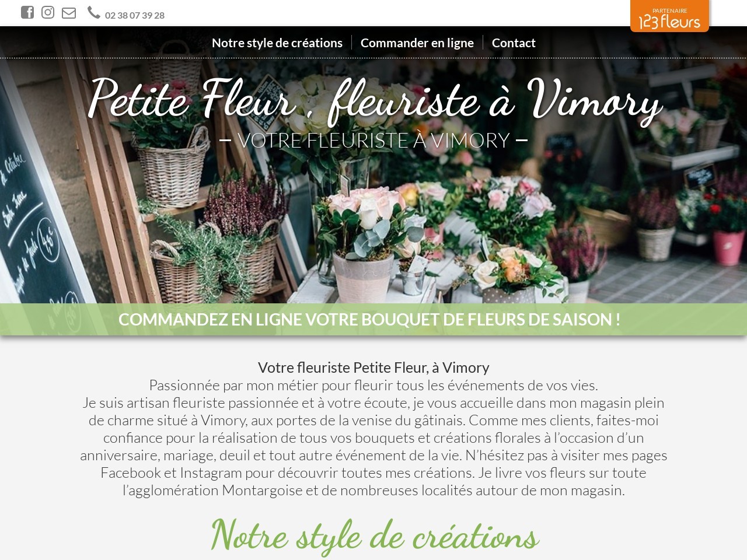Viewport: 747px width, 560px height.
Task: Click Votre fleuriste Petite Fleur heading text
Action: tap(373, 367)
